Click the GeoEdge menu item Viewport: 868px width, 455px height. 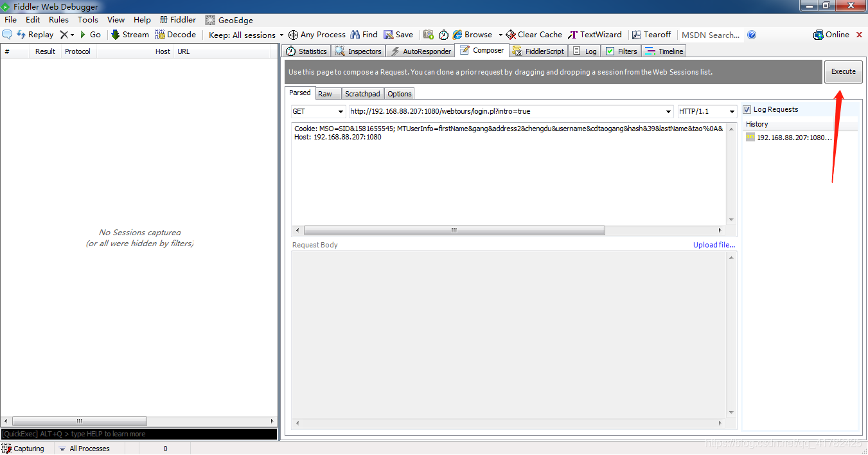point(229,20)
